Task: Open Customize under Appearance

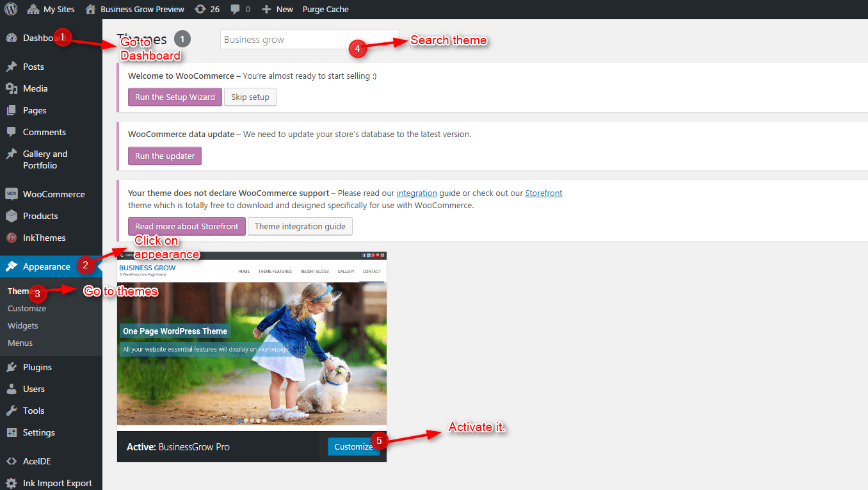Action: [x=27, y=308]
